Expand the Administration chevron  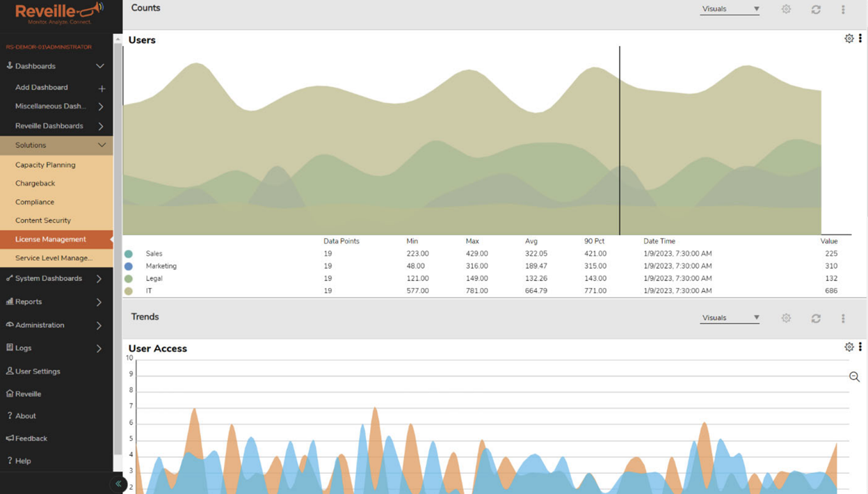tap(99, 326)
